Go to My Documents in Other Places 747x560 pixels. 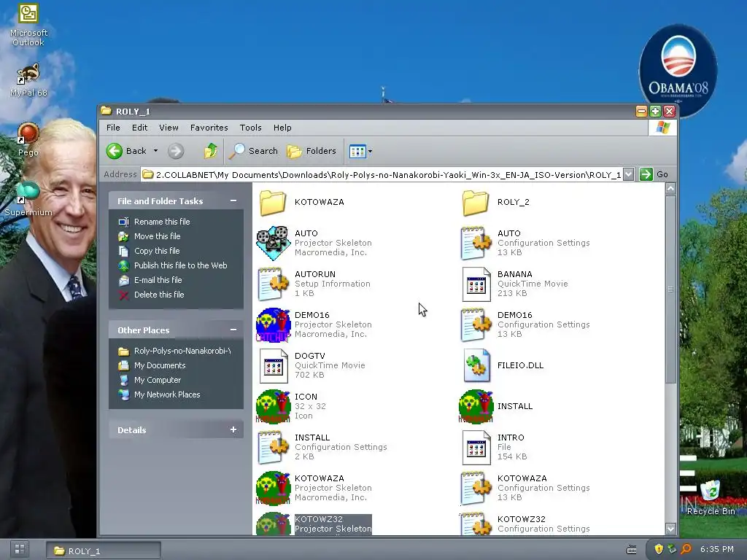click(x=160, y=366)
